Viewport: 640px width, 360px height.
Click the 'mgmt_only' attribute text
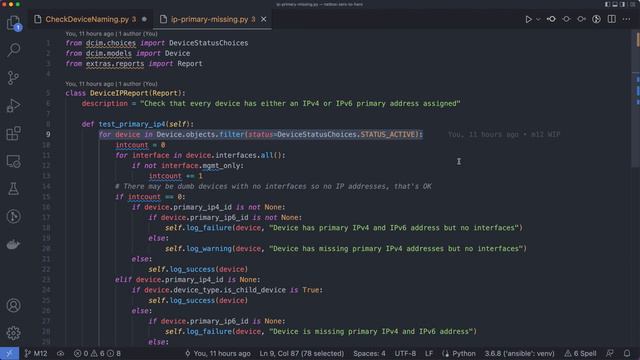click(x=222, y=166)
